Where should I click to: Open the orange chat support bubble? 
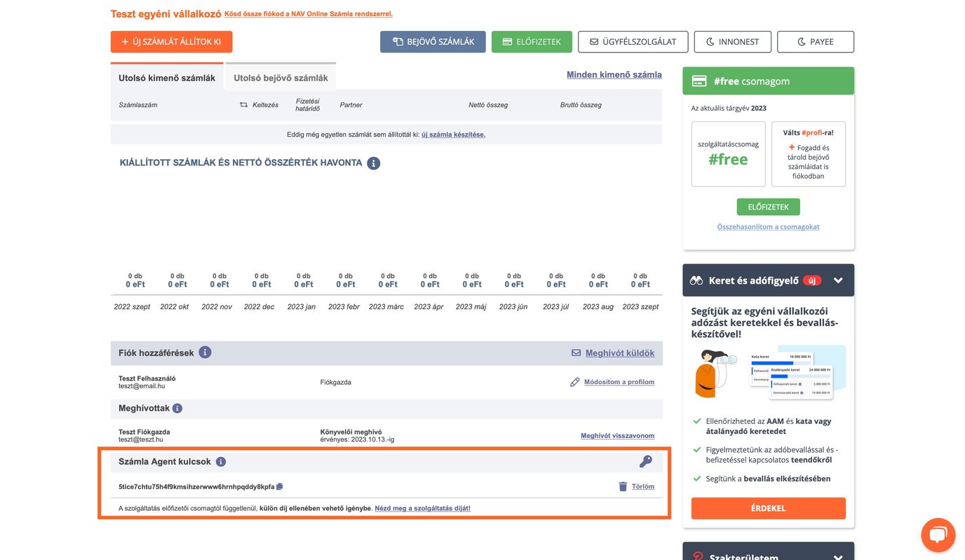click(x=938, y=535)
